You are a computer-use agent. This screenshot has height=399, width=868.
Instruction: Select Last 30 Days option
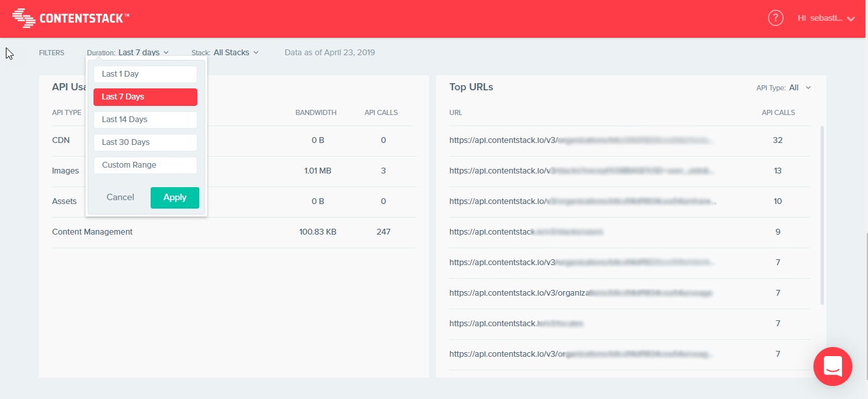coord(145,142)
